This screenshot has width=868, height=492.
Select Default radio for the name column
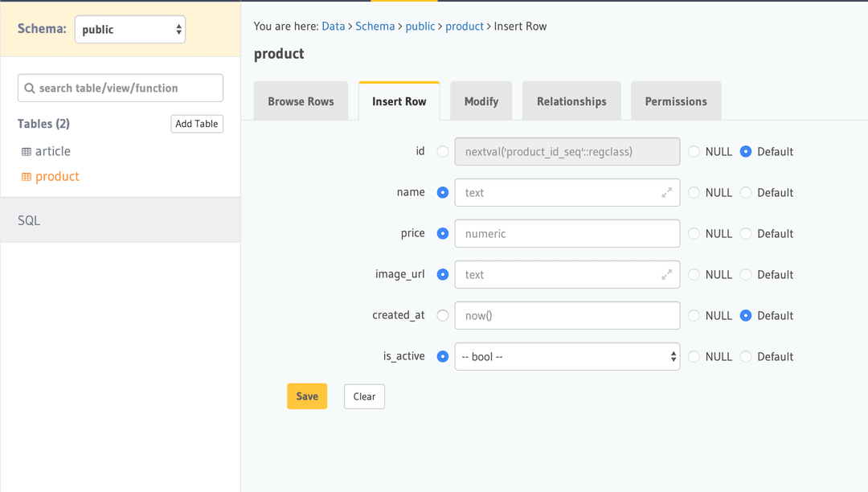(745, 192)
